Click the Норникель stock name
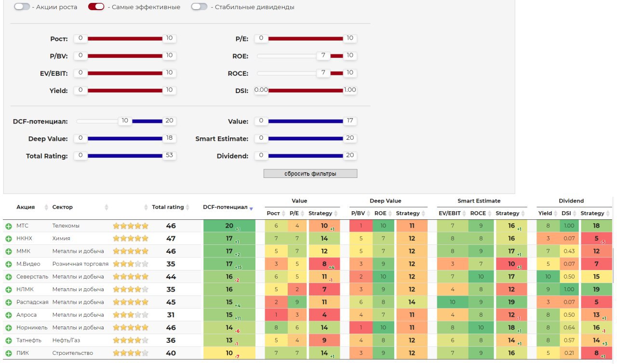617x364 pixels. pos(32,328)
